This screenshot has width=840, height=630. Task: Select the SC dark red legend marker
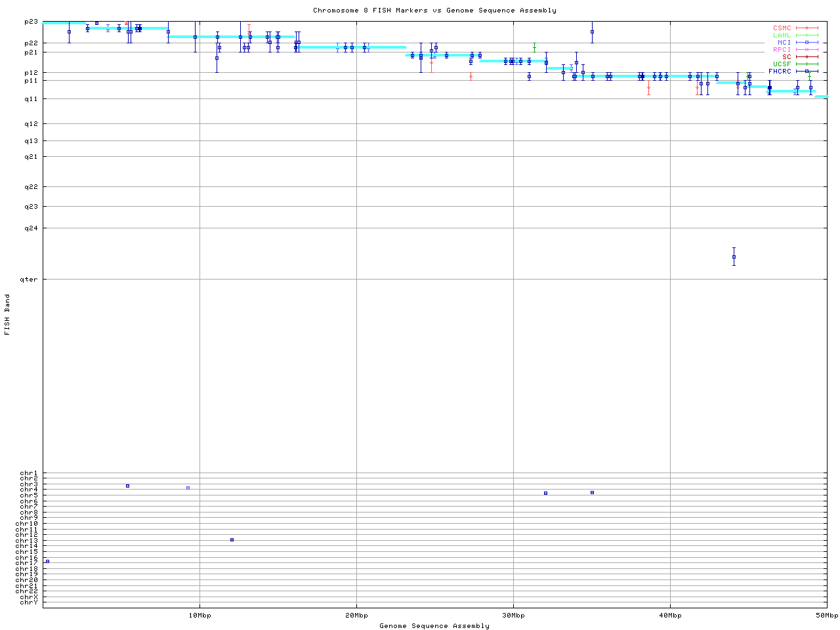click(807, 57)
